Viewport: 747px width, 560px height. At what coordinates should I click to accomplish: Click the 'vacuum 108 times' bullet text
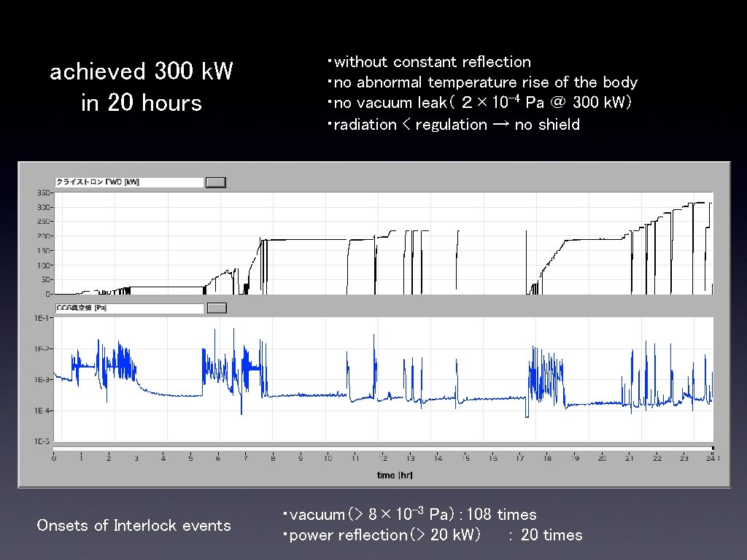point(410,514)
